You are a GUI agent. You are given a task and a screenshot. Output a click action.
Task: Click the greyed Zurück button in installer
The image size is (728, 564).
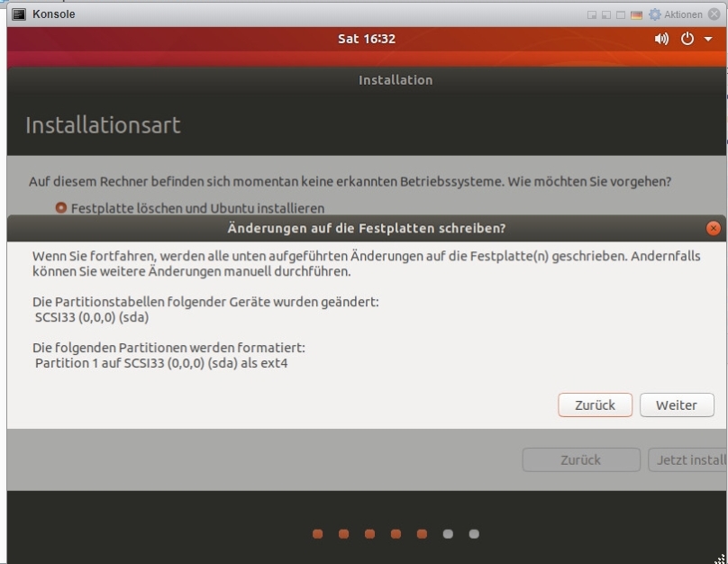pos(581,460)
